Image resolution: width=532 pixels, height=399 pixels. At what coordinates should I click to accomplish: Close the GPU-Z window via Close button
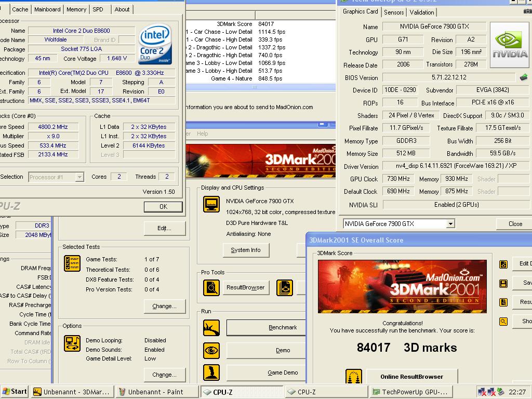click(x=515, y=224)
